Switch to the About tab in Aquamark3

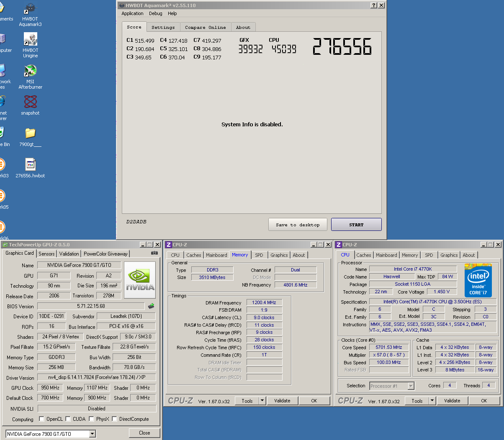click(243, 27)
